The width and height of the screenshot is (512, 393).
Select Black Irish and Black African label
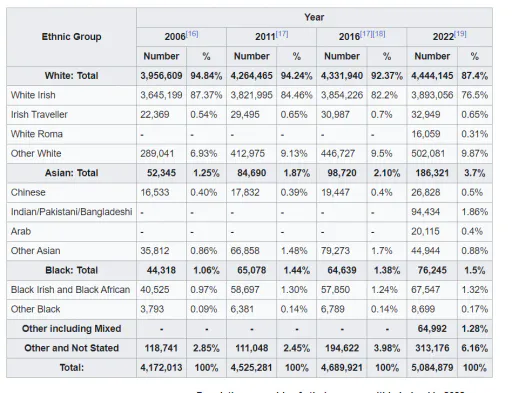(x=71, y=290)
